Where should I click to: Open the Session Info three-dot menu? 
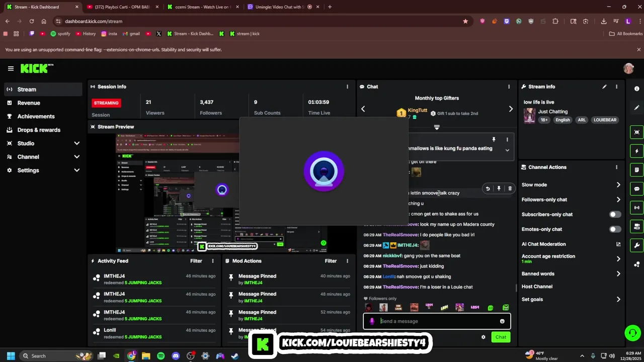tap(347, 86)
